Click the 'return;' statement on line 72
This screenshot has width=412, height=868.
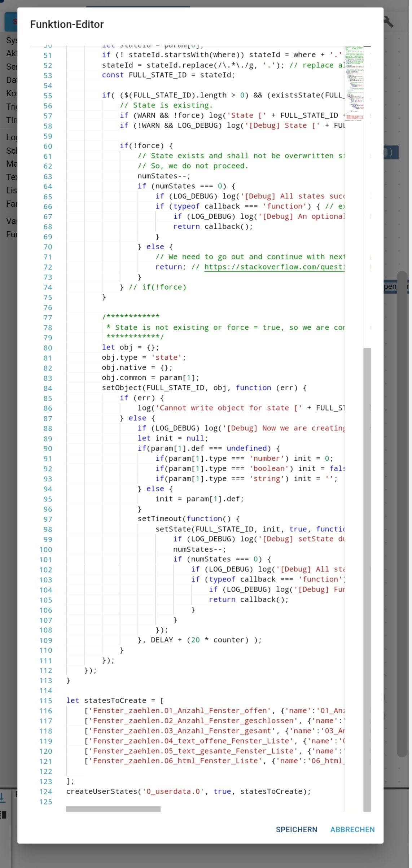171,267
